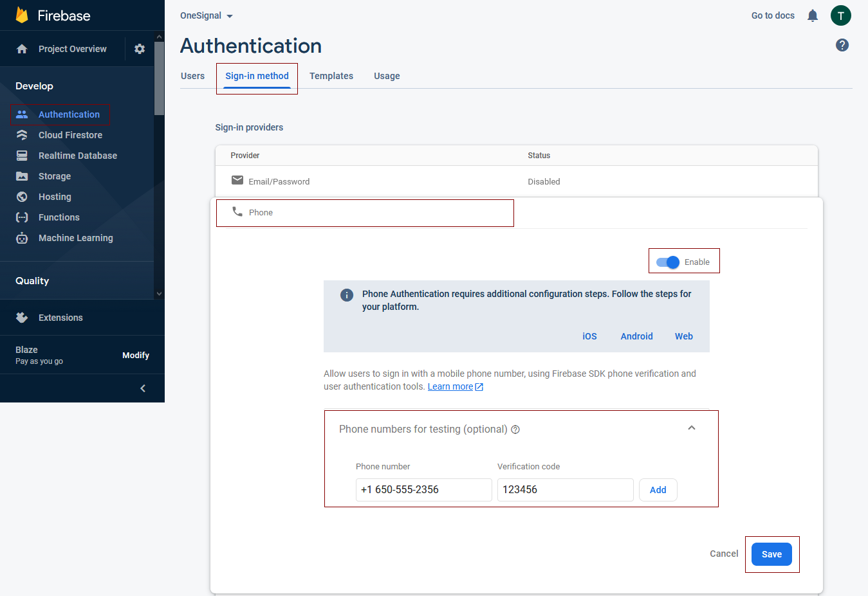The image size is (868, 596).
Task: Open the OneSignal project dropdown
Action: pyautogui.click(x=206, y=15)
